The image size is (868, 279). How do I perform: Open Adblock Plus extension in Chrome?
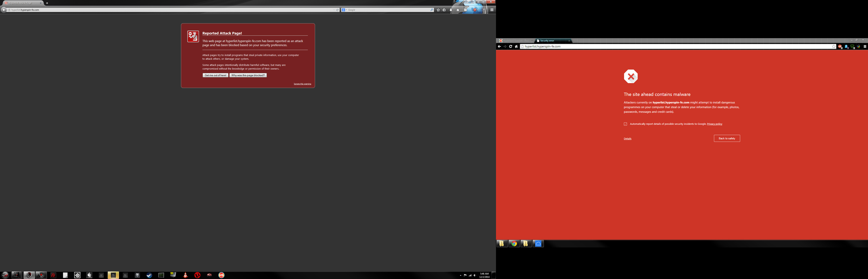(x=840, y=46)
